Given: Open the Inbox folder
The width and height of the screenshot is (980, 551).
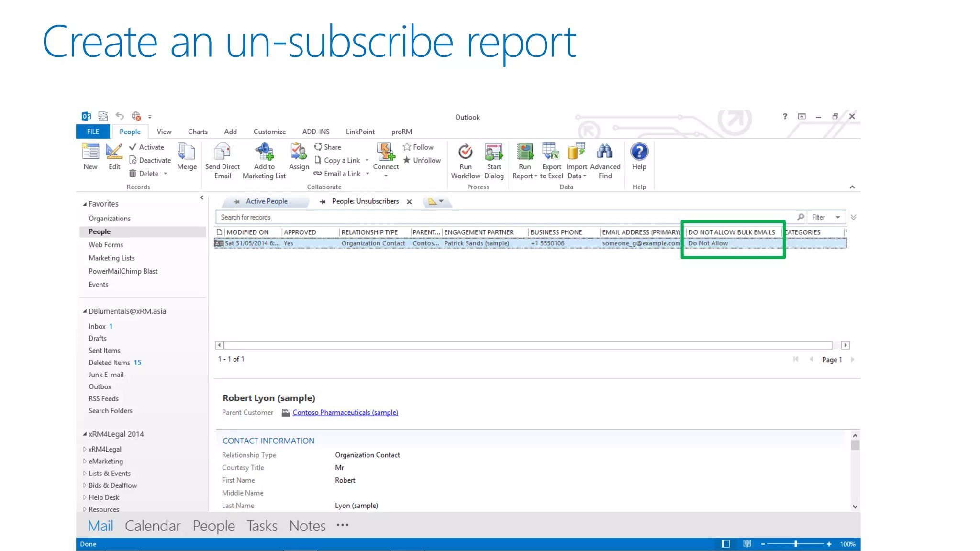Looking at the screenshot, I should [97, 326].
